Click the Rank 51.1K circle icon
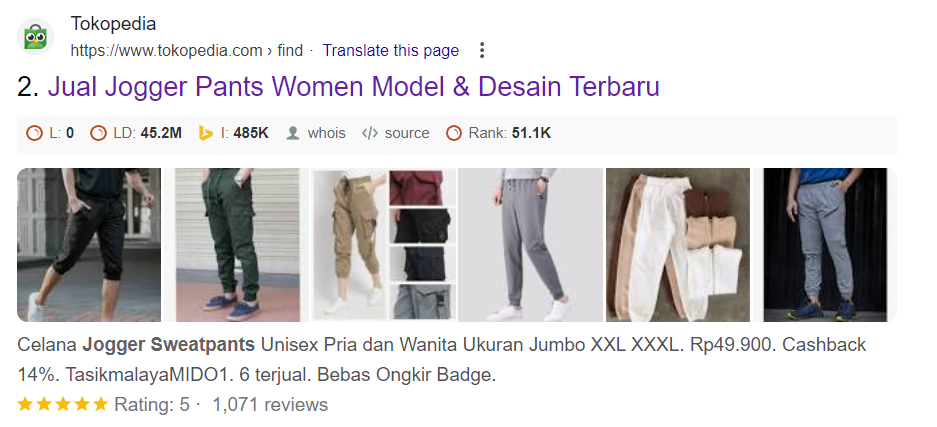Screen dimensions: 937x427 454,133
